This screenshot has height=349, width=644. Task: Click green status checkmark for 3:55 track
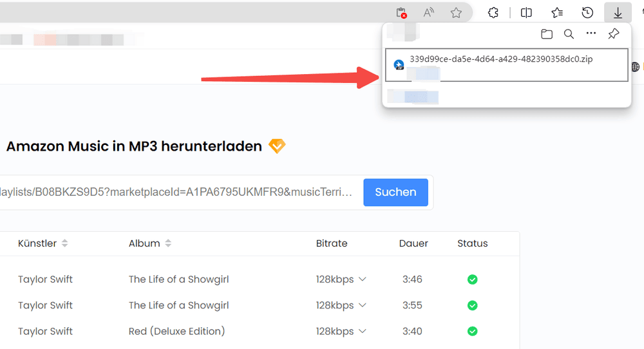pyautogui.click(x=472, y=305)
